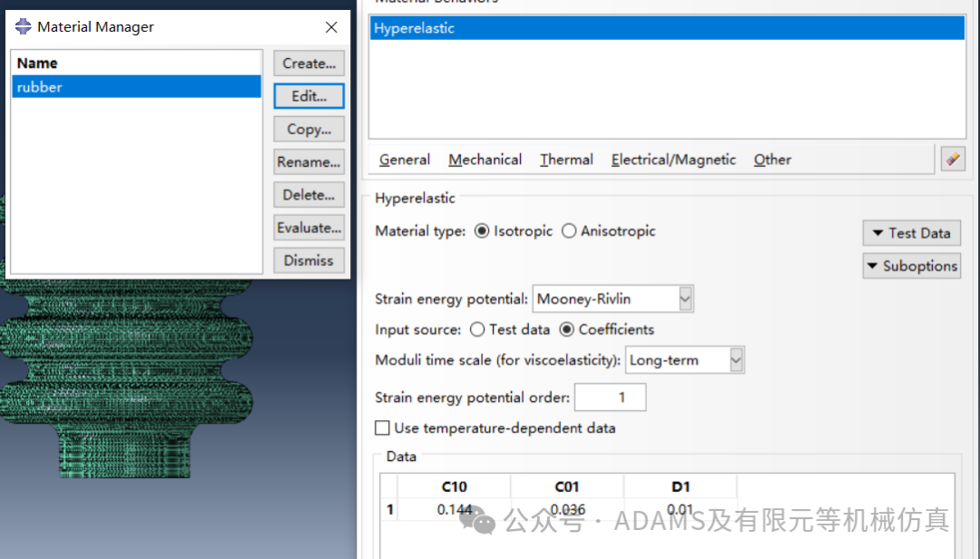The image size is (980, 559).
Task: Click the Create... button
Action: pos(309,64)
